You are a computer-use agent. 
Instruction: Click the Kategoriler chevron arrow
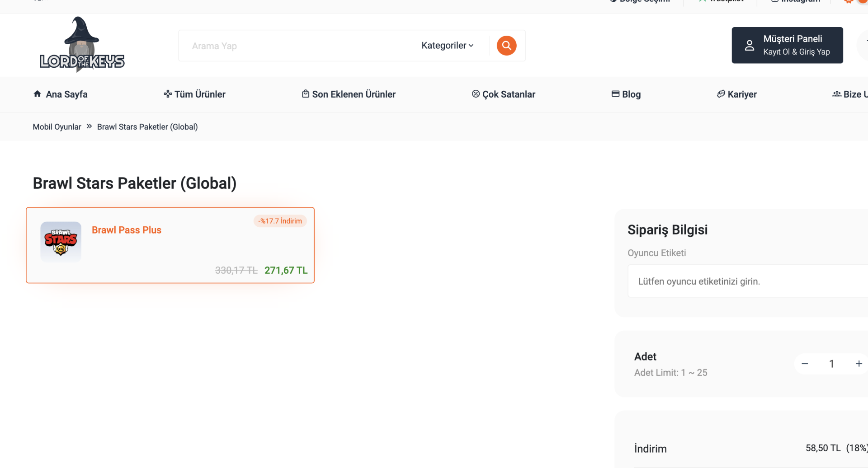pyautogui.click(x=471, y=46)
